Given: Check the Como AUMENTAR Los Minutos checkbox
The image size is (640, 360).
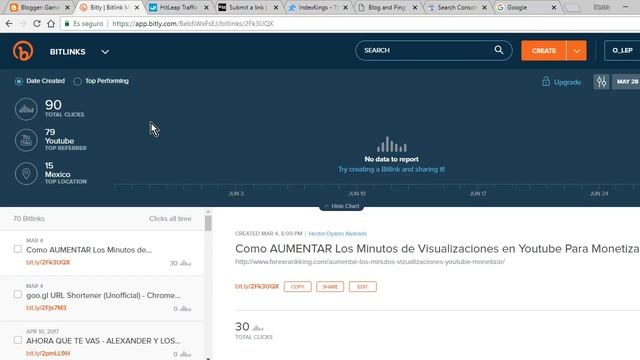Looking at the screenshot, I should tap(18, 249).
